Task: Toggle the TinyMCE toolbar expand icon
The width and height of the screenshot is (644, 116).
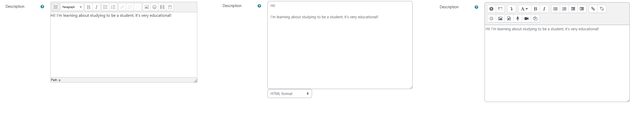Action: [x=56, y=7]
